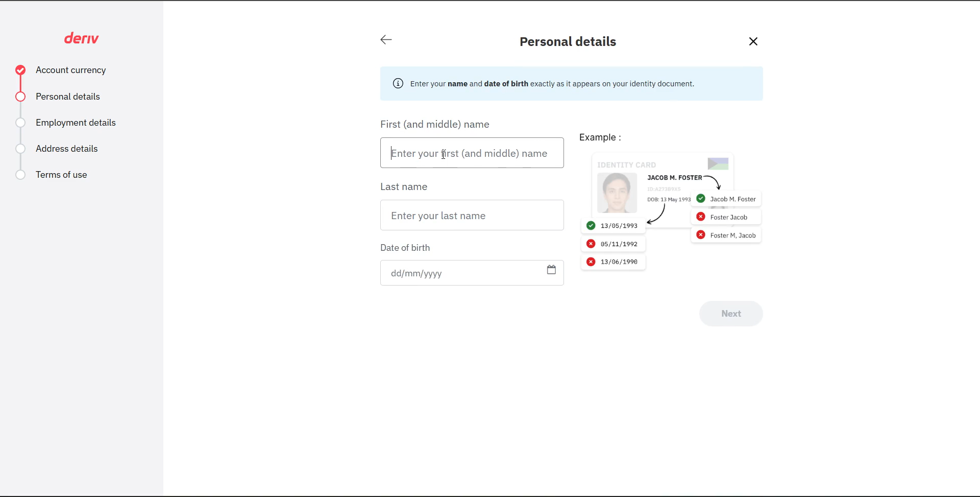The height and width of the screenshot is (497, 980).
Task: Focus the first and middle name field
Action: (472, 153)
